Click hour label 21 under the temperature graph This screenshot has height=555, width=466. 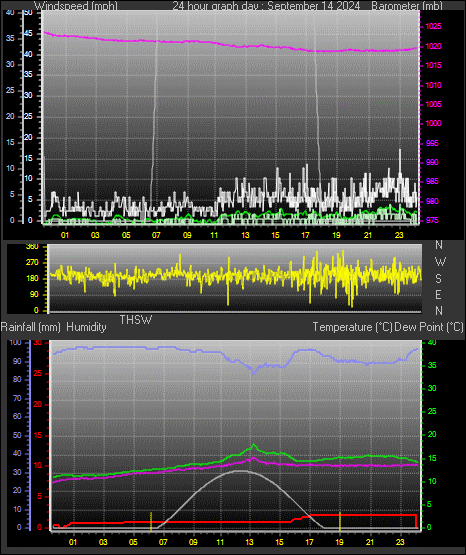[370, 542]
